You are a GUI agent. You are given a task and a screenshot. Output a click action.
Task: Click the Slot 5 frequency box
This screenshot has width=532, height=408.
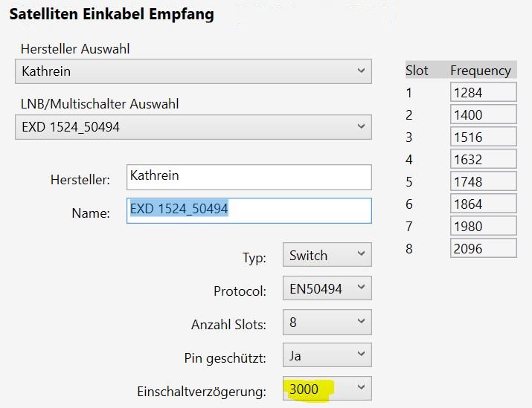click(483, 181)
